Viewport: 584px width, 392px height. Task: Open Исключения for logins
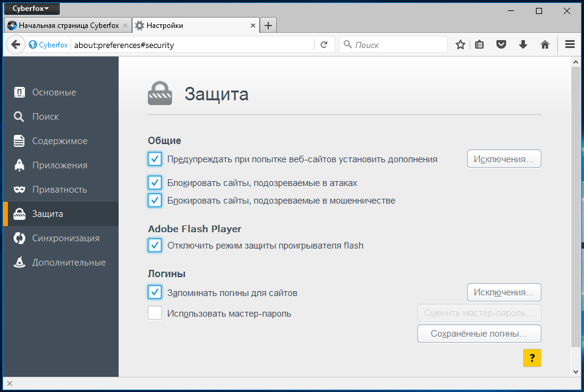coord(504,292)
